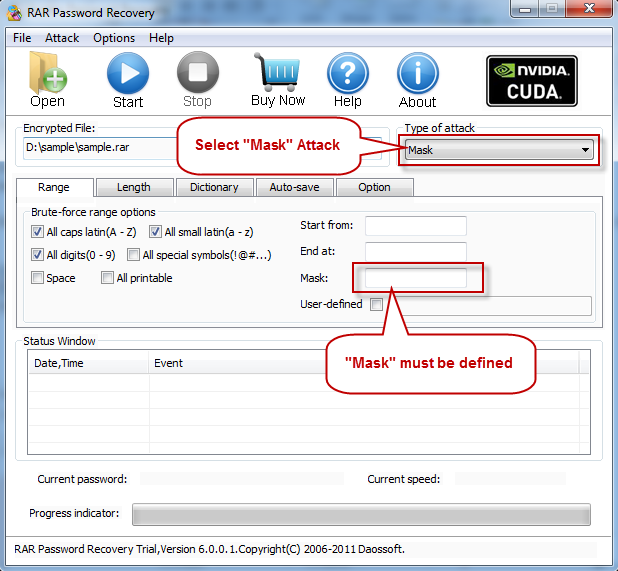Image resolution: width=618 pixels, height=571 pixels.
Task: Close the RAR Password Recovery window
Action: [x=589, y=9]
